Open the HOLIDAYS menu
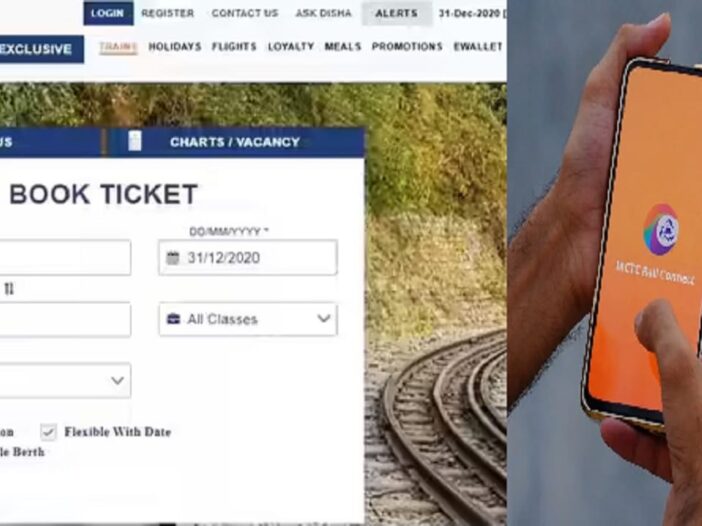This screenshot has width=702, height=526. [175, 47]
